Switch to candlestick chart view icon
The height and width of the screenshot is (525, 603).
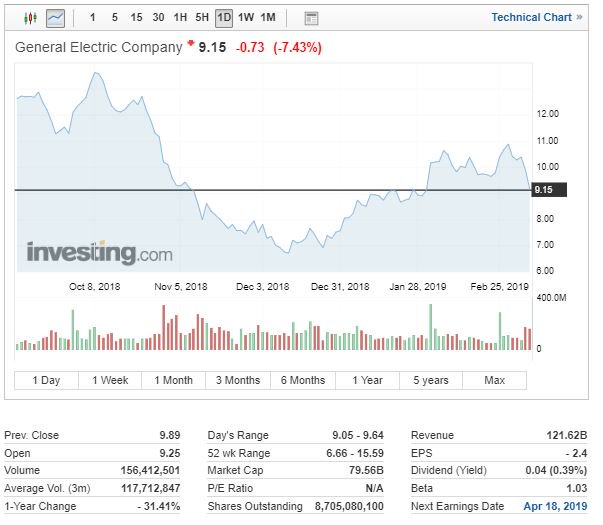point(30,18)
